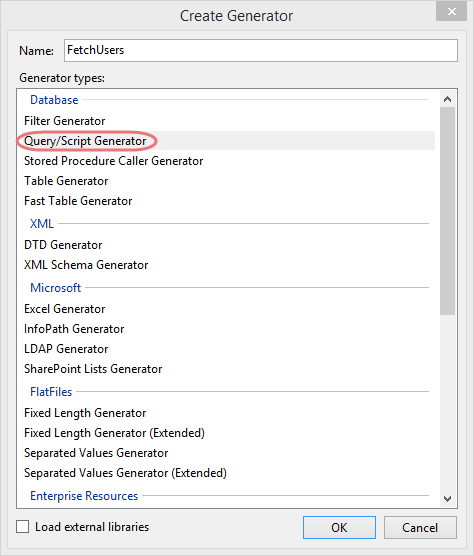Screen dimensions: 474x556
Task: Pick Excel Generator under Microsoft
Action: click(x=225, y=309)
